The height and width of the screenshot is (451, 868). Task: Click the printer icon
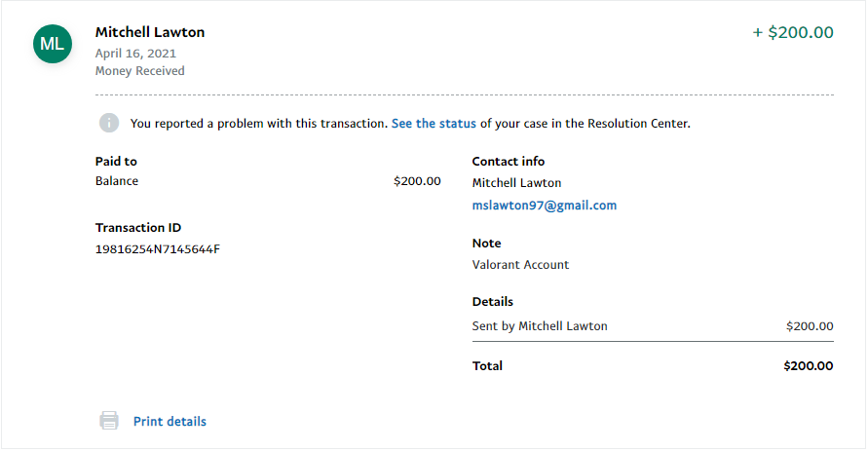point(109,422)
